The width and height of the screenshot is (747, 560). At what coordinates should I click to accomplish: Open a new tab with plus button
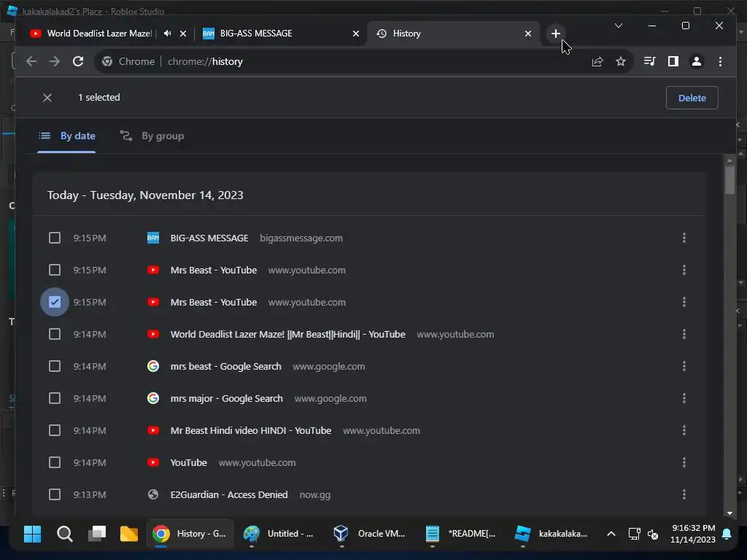click(555, 34)
